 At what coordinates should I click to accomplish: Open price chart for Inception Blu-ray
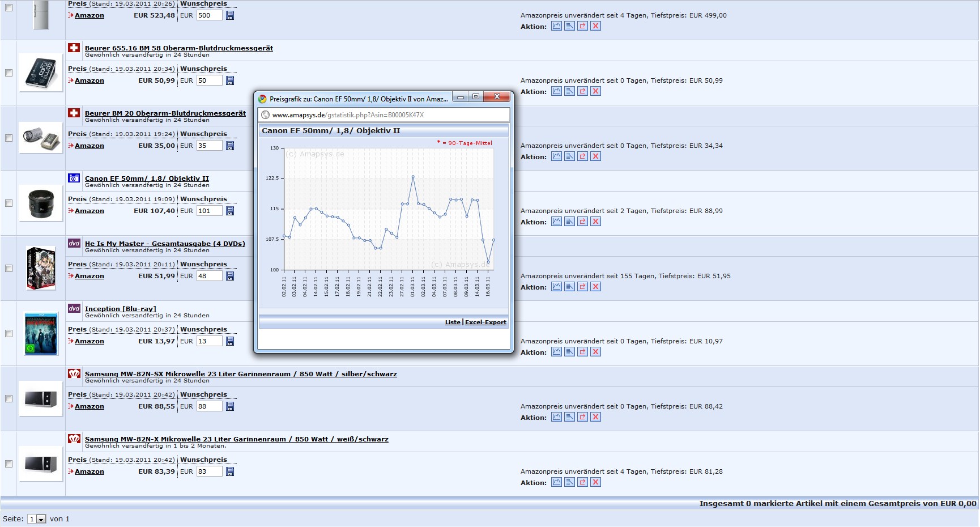point(556,352)
